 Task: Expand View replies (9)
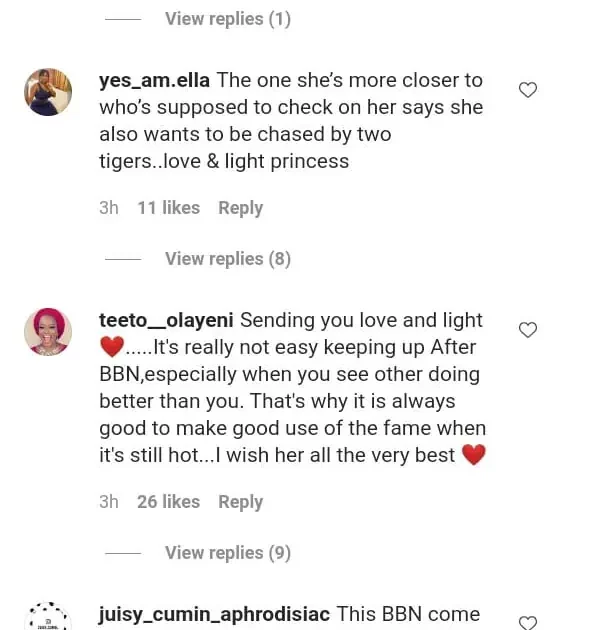click(227, 553)
